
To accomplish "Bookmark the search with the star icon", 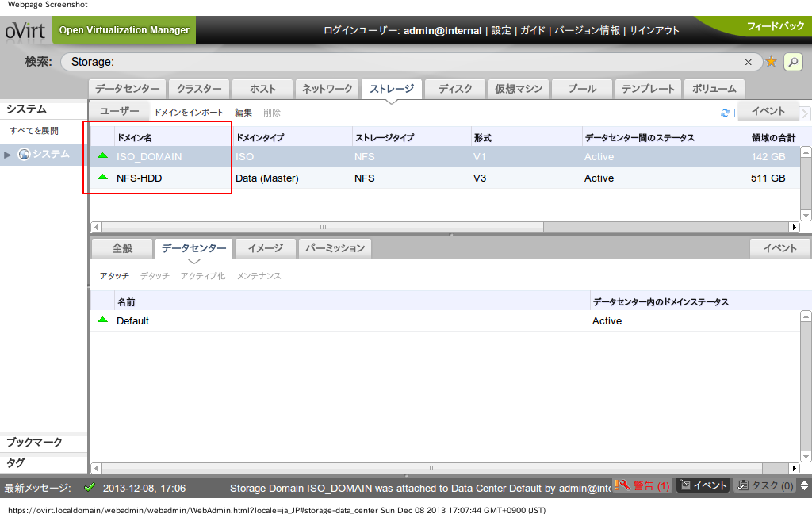I will pos(771,62).
